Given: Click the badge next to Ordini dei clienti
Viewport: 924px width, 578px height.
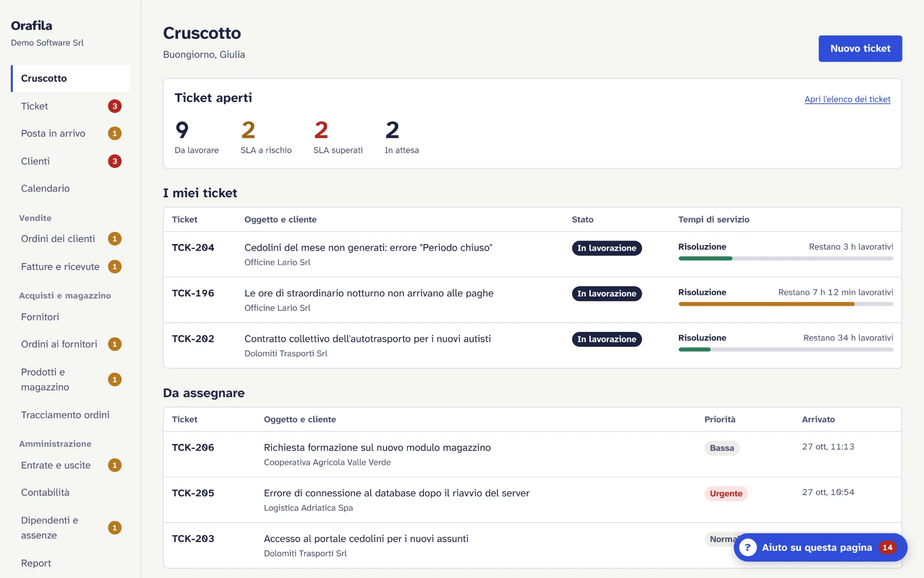Looking at the screenshot, I should pyautogui.click(x=114, y=239).
